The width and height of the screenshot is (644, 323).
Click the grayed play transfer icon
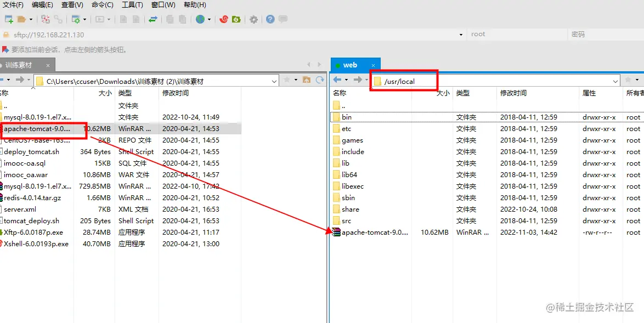coord(100,19)
